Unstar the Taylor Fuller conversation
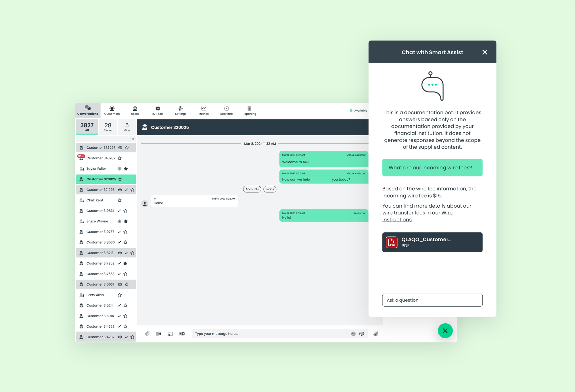 [126, 169]
